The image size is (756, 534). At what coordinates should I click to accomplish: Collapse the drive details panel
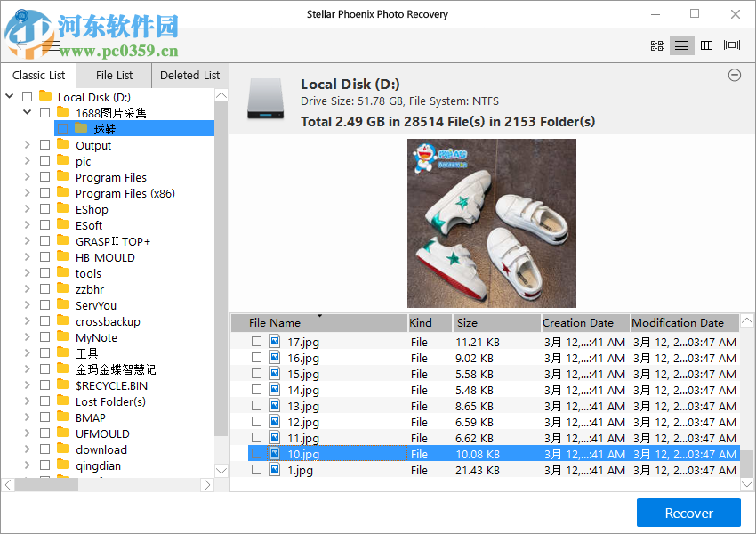[734, 76]
